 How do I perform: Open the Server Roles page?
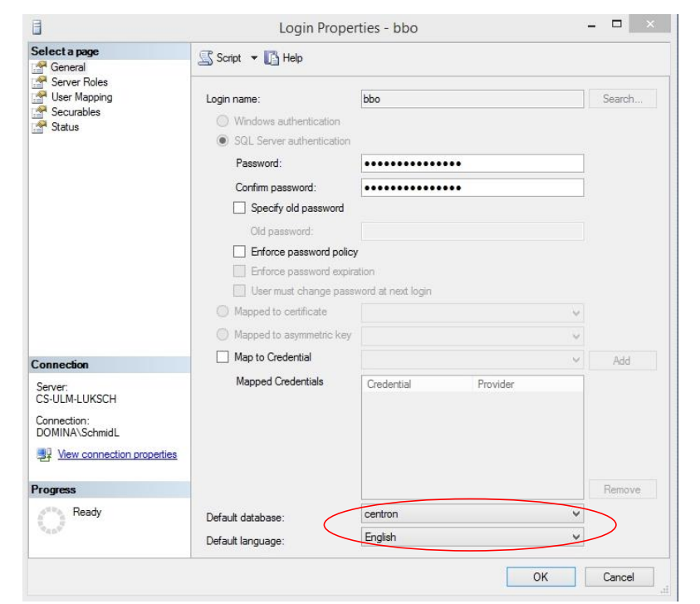coord(79,82)
